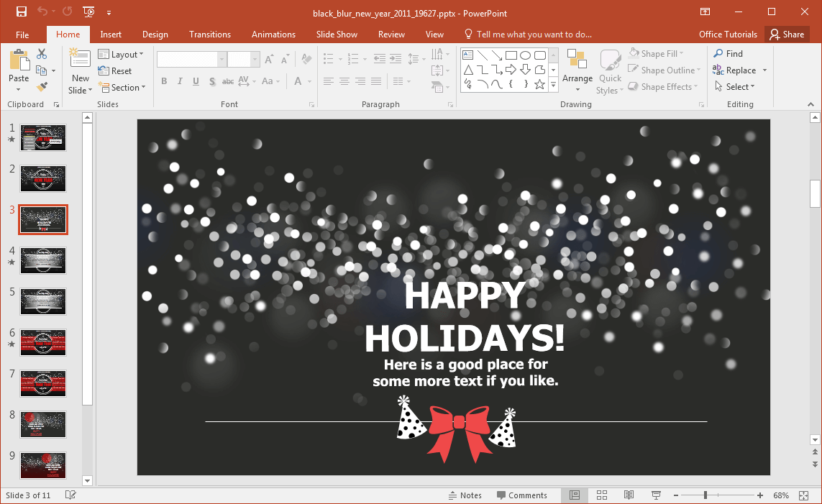Screen dimensions: 822x504
Task: Toggle the Notes pane
Action: 465,495
